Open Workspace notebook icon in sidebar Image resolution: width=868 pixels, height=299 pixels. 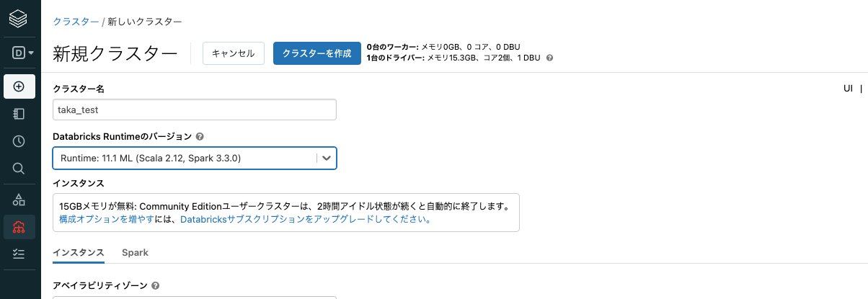click(19, 114)
